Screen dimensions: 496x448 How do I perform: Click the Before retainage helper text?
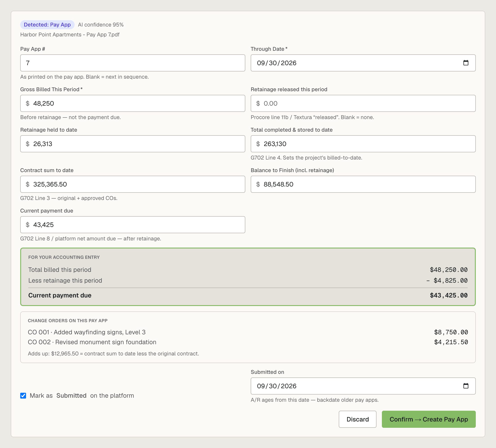click(70, 117)
